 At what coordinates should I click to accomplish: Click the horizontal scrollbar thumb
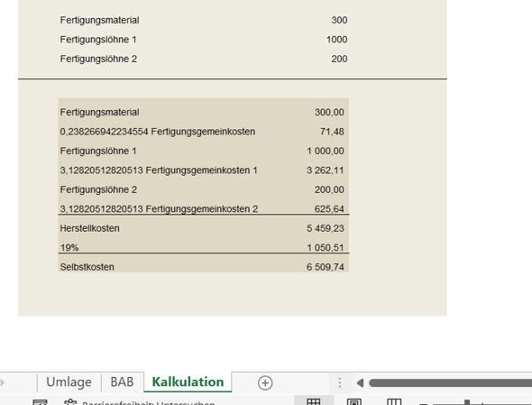pyautogui.click(x=450, y=383)
